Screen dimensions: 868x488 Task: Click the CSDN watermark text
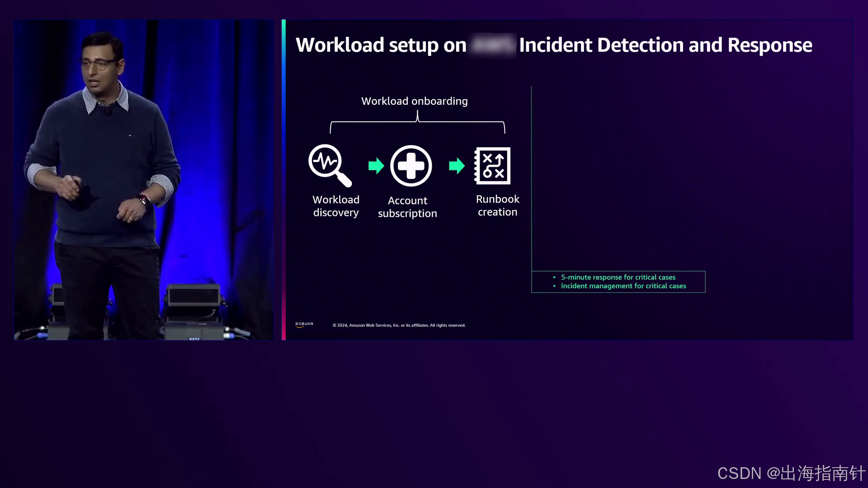pos(791,473)
